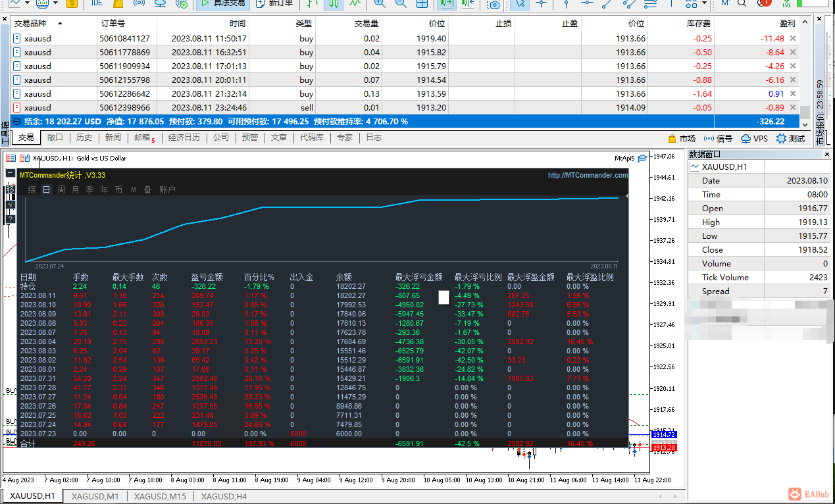Click the 移 move button on chart
The height and width of the screenshot is (504, 835).
pos(10,189)
